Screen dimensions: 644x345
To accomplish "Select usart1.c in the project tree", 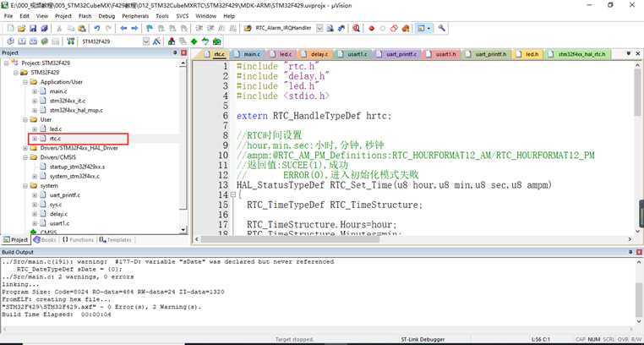I will [59, 223].
